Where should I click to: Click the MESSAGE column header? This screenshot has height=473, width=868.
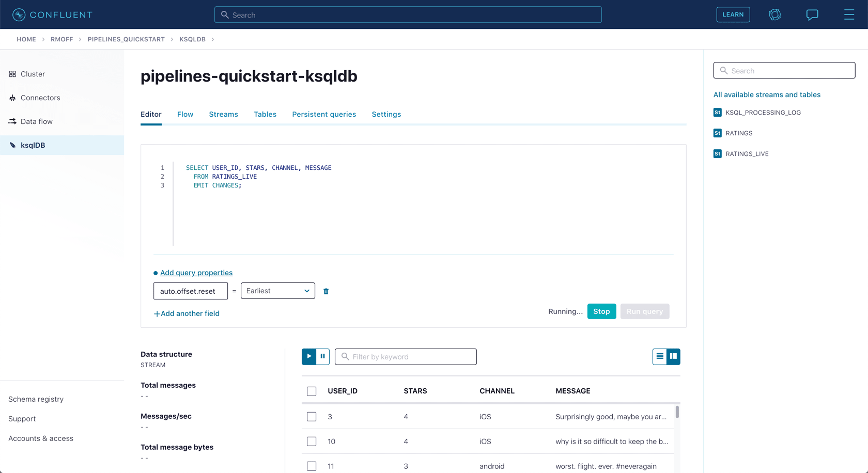[x=573, y=391]
